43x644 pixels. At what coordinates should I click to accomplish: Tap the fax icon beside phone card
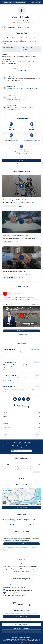pyautogui.click(x=32, y=124)
